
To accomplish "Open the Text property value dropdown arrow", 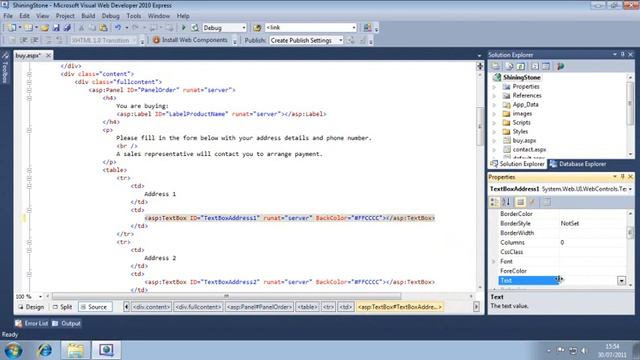I will tap(621, 280).
